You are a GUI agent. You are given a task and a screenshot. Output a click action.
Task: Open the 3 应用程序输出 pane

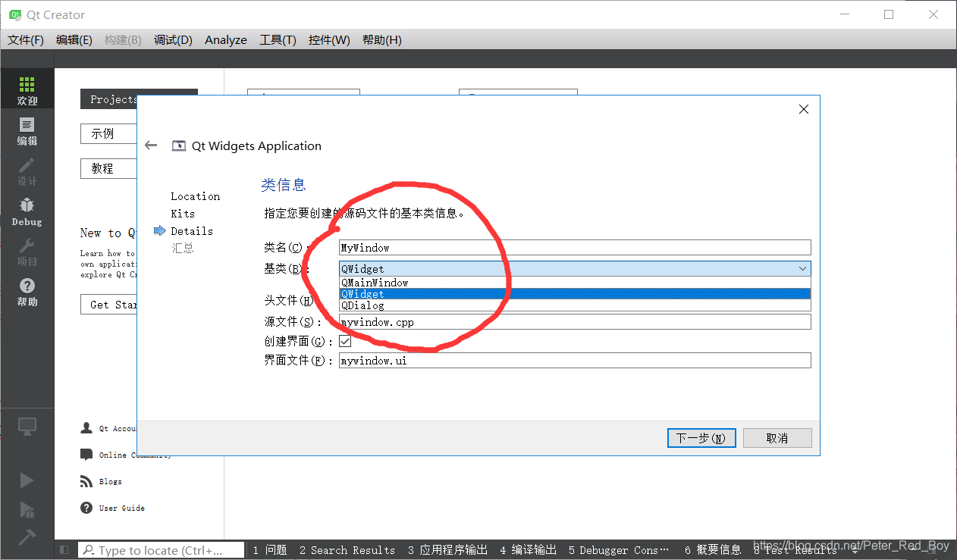[x=447, y=550]
